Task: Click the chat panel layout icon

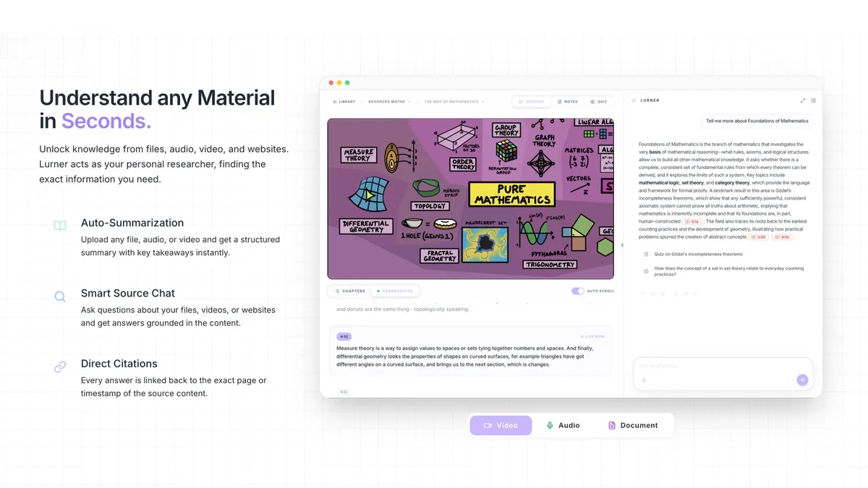Action: pyautogui.click(x=813, y=100)
